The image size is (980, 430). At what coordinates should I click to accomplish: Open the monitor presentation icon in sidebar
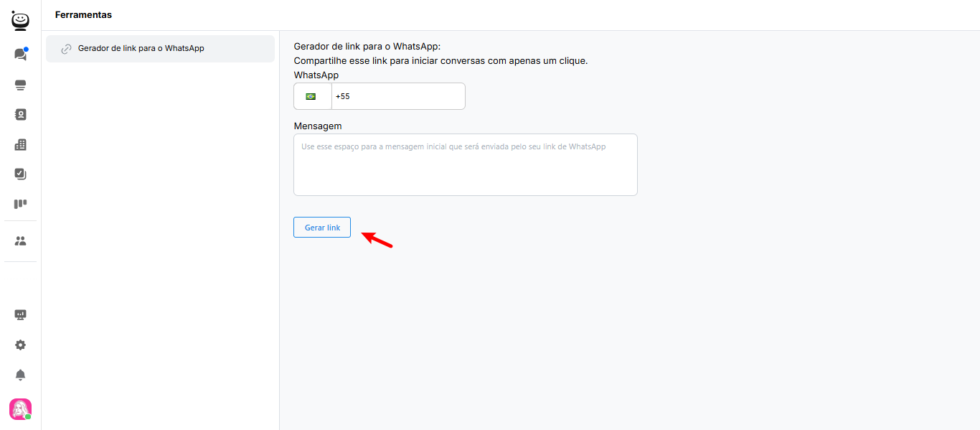(x=20, y=315)
